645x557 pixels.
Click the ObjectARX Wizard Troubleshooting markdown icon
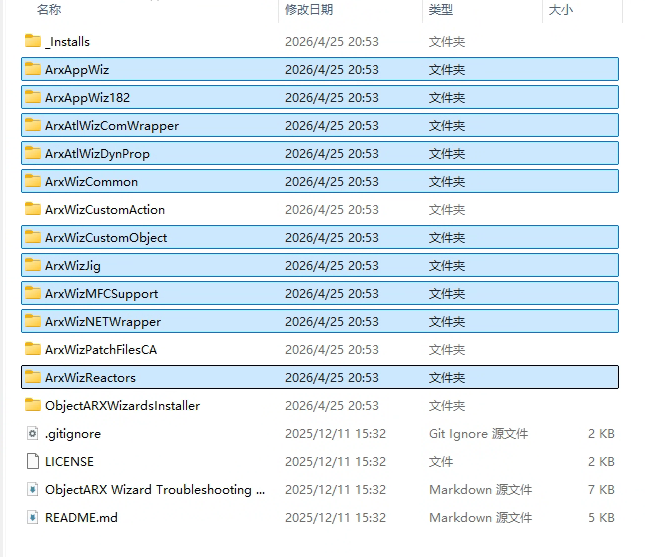click(x=32, y=489)
